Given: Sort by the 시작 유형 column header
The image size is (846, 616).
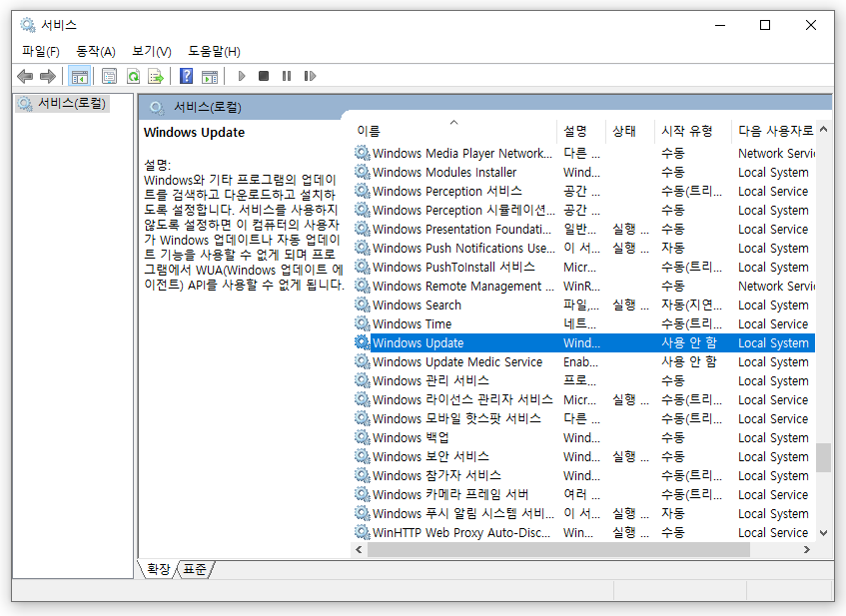Looking at the screenshot, I should click(x=693, y=131).
